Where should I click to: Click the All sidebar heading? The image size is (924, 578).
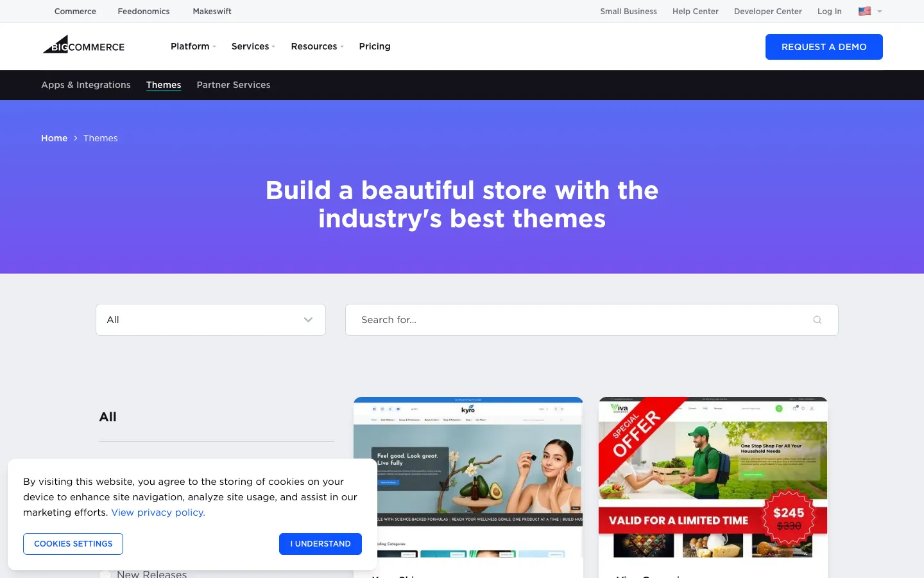pyautogui.click(x=108, y=417)
